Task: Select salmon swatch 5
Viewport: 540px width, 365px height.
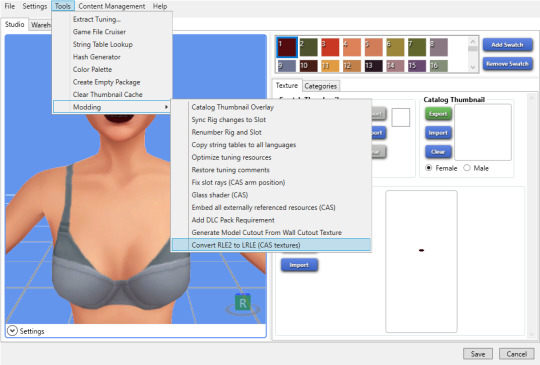Action: 374,47
